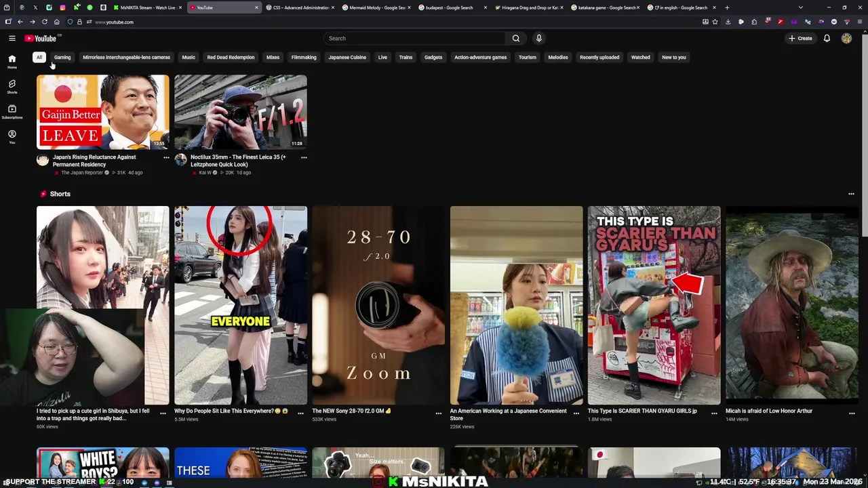Open Why Do People Sit Like This title

click(231, 411)
